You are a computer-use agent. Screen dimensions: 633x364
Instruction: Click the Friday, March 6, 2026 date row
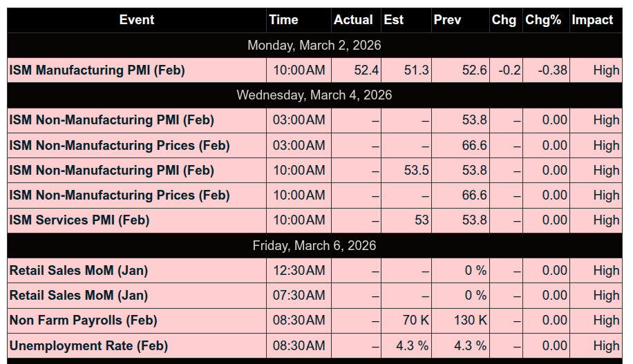click(x=314, y=246)
